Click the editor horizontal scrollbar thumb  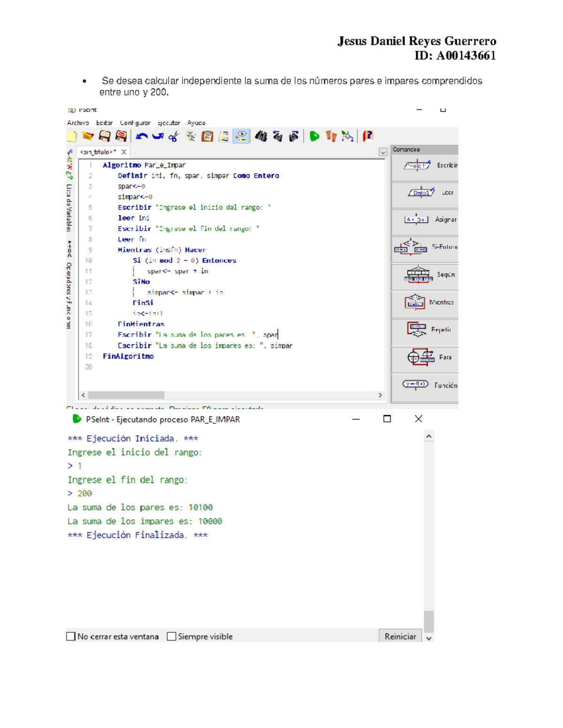click(126, 395)
